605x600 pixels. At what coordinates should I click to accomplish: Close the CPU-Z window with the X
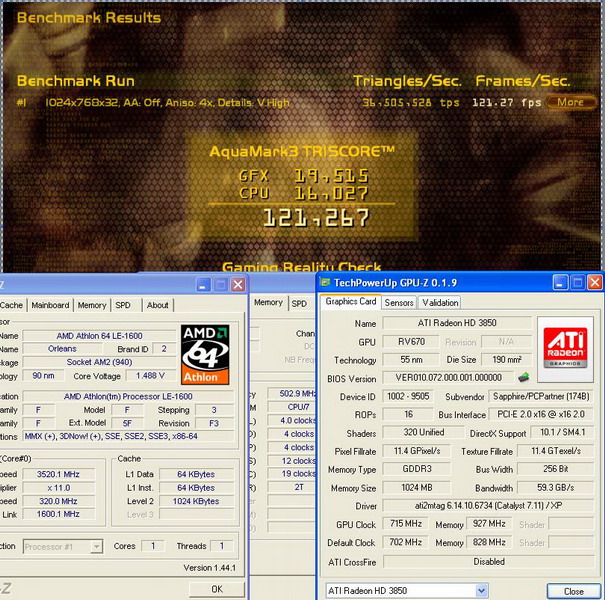pos(238,285)
